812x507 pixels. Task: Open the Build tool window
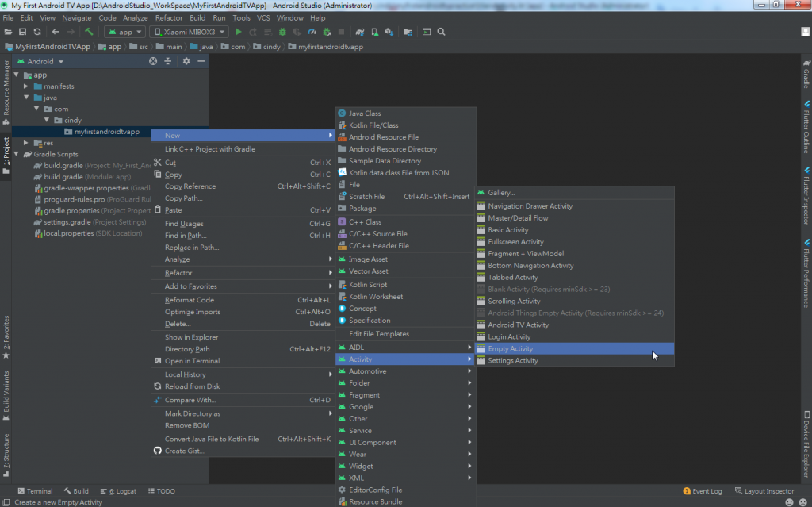point(76,491)
